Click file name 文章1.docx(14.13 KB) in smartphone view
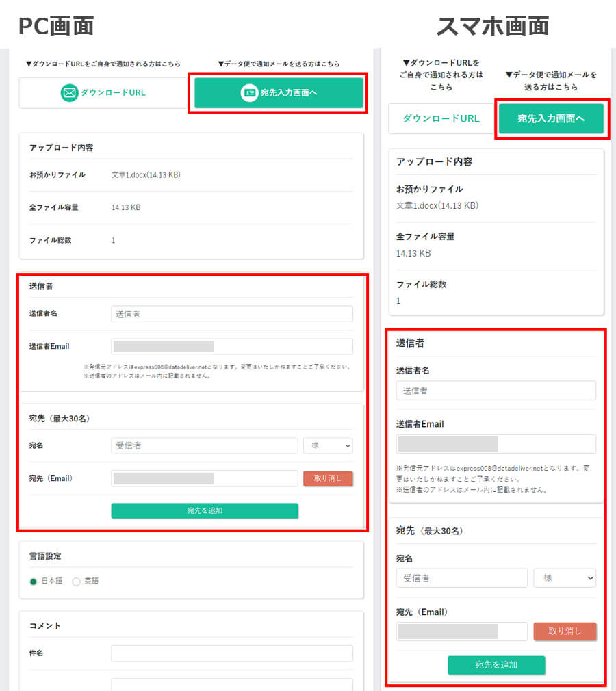 click(x=437, y=205)
